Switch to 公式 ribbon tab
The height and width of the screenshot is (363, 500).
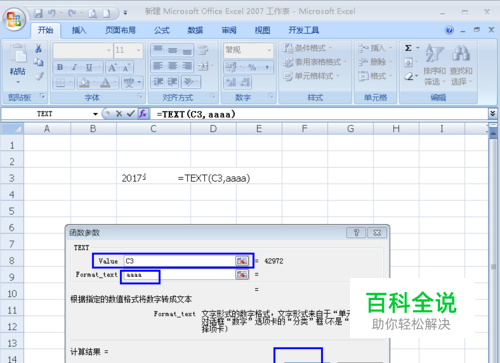tap(162, 30)
